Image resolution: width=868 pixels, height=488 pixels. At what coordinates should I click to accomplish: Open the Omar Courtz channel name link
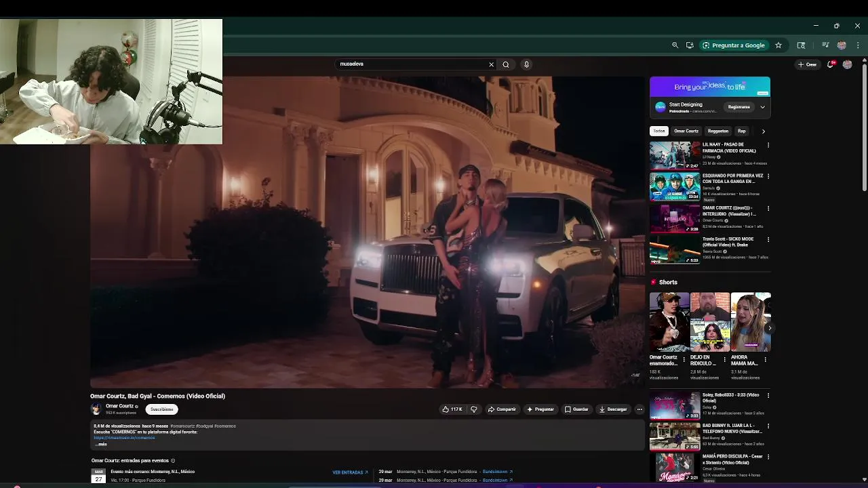119,406
